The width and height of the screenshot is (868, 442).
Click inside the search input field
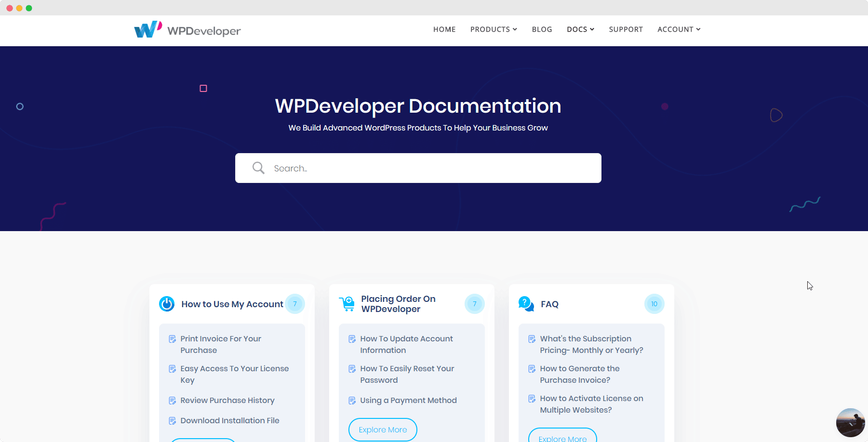[424, 168]
